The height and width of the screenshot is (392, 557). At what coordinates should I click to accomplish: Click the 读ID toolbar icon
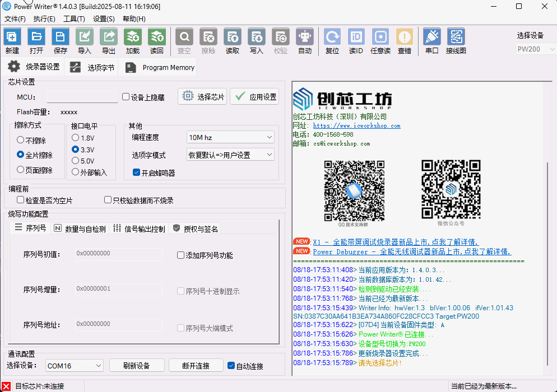(356, 41)
